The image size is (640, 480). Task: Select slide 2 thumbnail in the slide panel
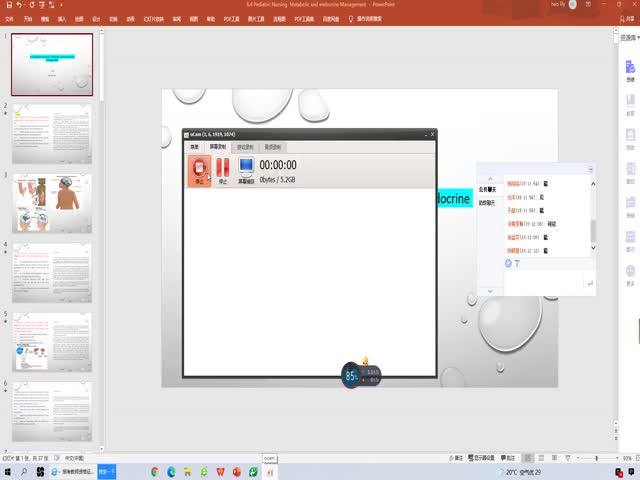[x=52, y=134]
